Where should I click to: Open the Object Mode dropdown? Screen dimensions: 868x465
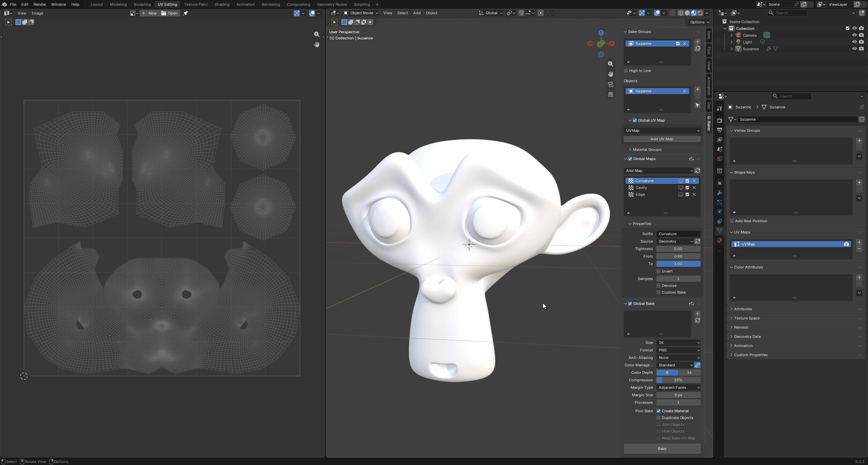(361, 13)
